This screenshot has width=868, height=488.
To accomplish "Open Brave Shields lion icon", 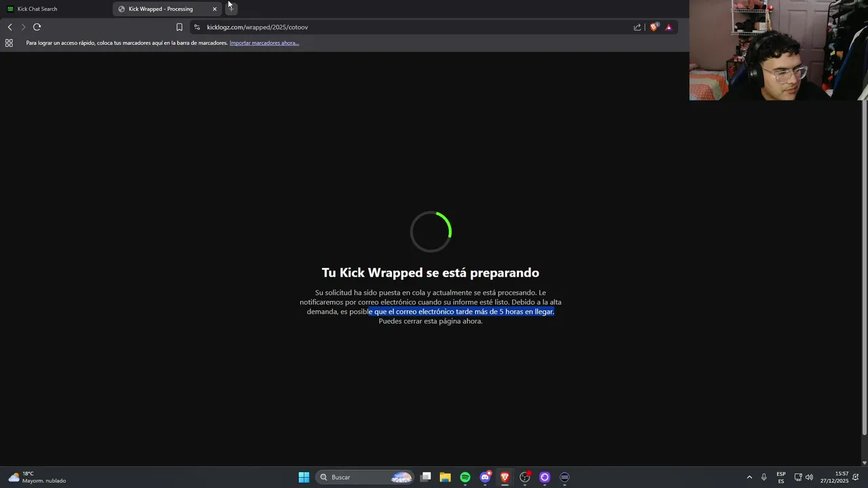I will coord(654,27).
